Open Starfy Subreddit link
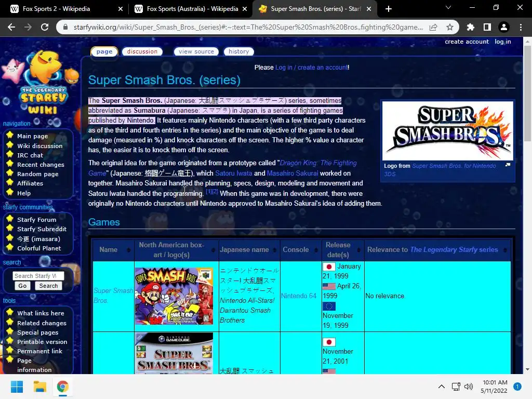Screen dimensions: 532x399 coord(42,229)
